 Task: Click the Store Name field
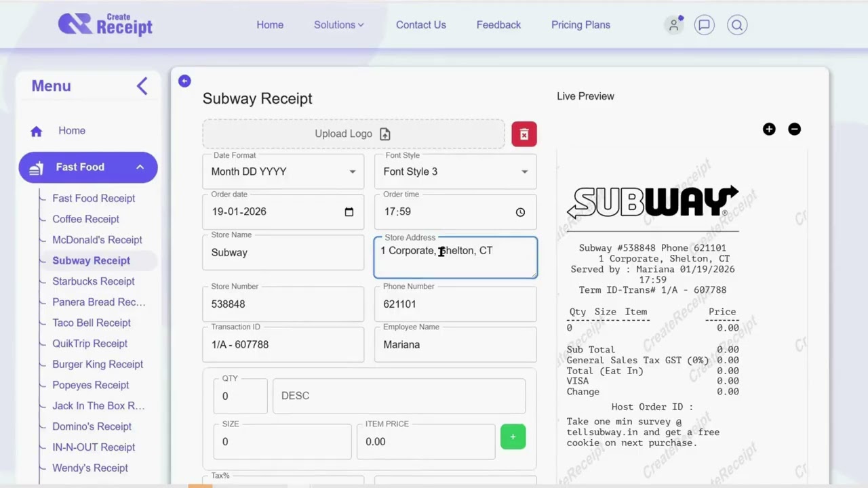pyautogui.click(x=283, y=253)
